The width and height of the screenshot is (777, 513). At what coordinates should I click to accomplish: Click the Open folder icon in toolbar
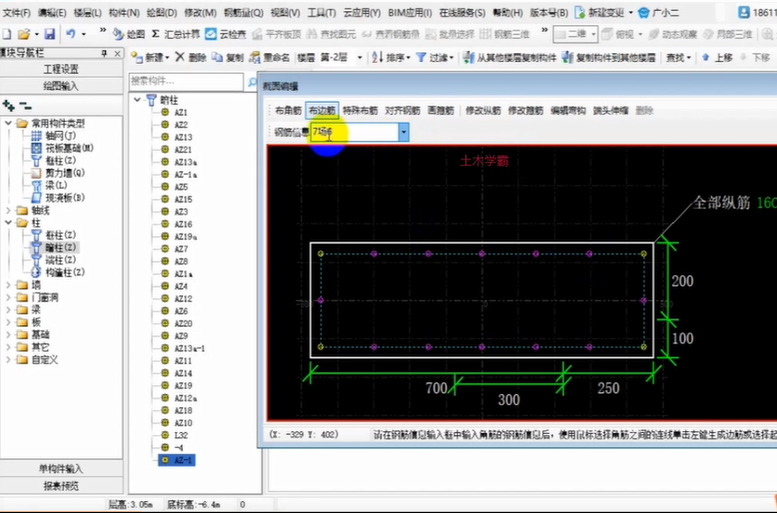pos(23,34)
